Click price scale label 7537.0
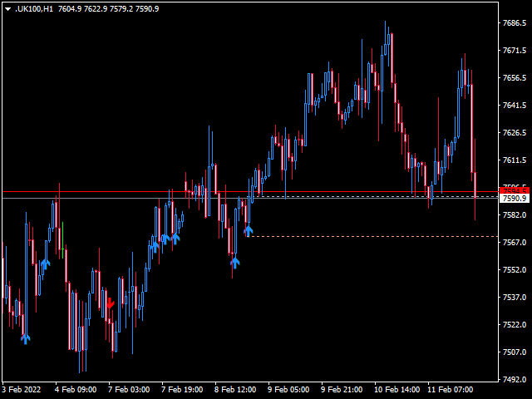 [x=515, y=298]
